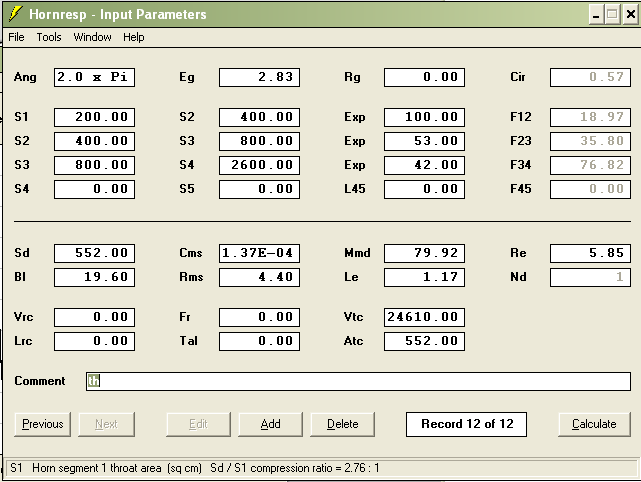Viewport: 641px width, 482px height.
Task: Select the Vtc field with 24610.00
Action: (x=424, y=317)
